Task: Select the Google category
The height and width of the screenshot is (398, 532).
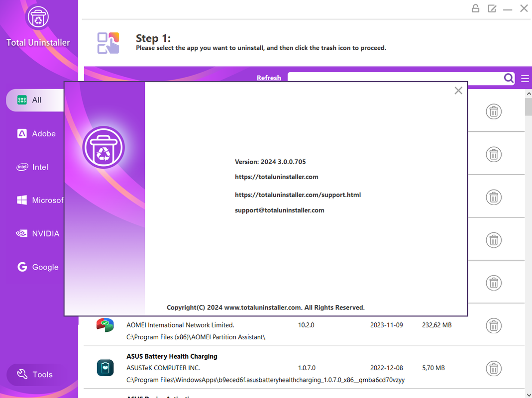Action: 38,267
